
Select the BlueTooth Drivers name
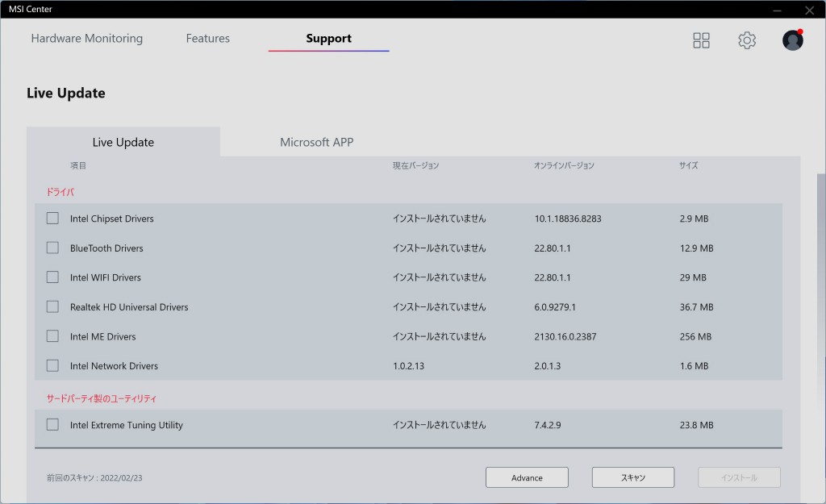(106, 248)
